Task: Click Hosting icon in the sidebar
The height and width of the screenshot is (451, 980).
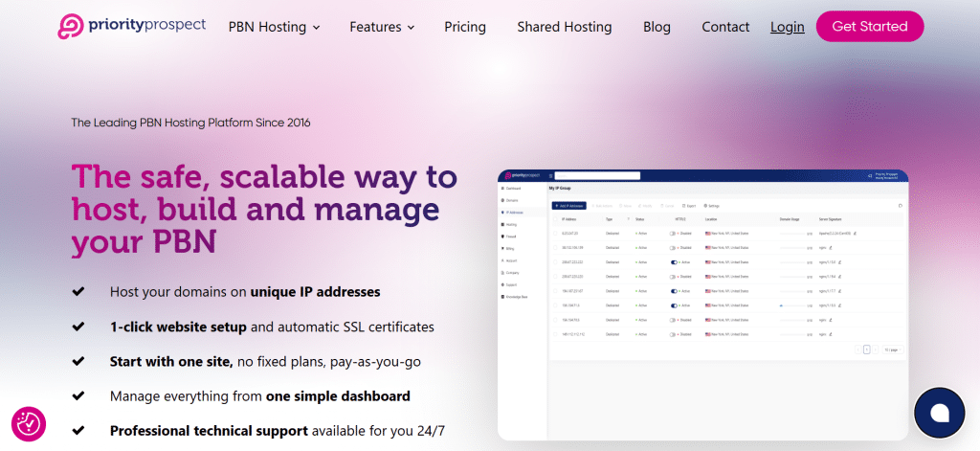Action: click(502, 225)
